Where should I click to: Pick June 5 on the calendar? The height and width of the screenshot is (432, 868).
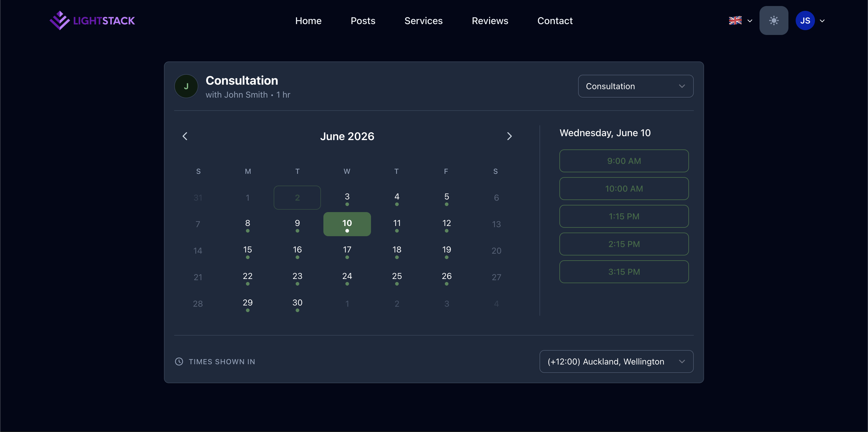[446, 198]
